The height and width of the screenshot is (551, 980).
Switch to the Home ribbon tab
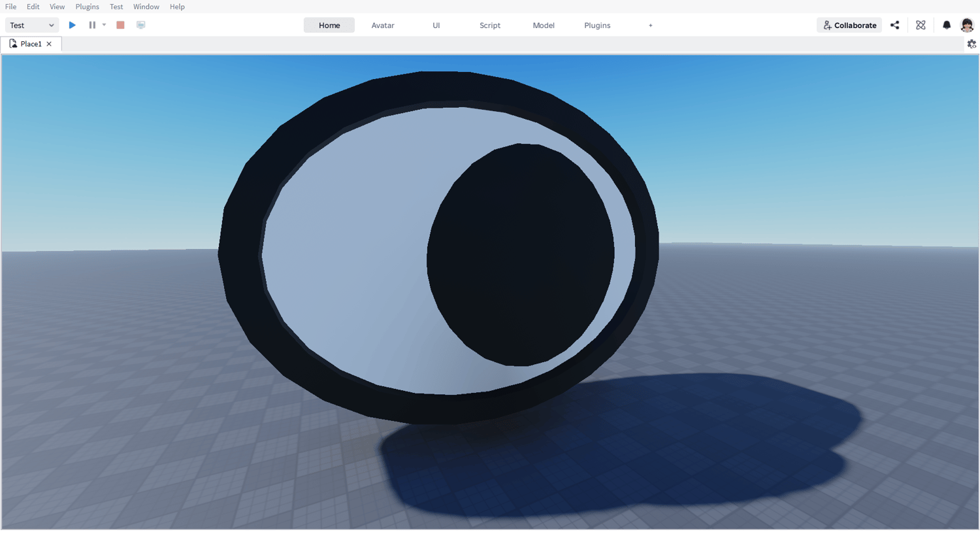point(329,25)
